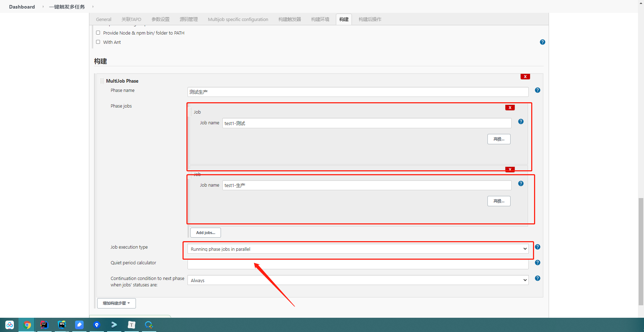Viewport: 644px width, 332px height.
Task: Remove the test1-测试 job entry
Action: 510,108
